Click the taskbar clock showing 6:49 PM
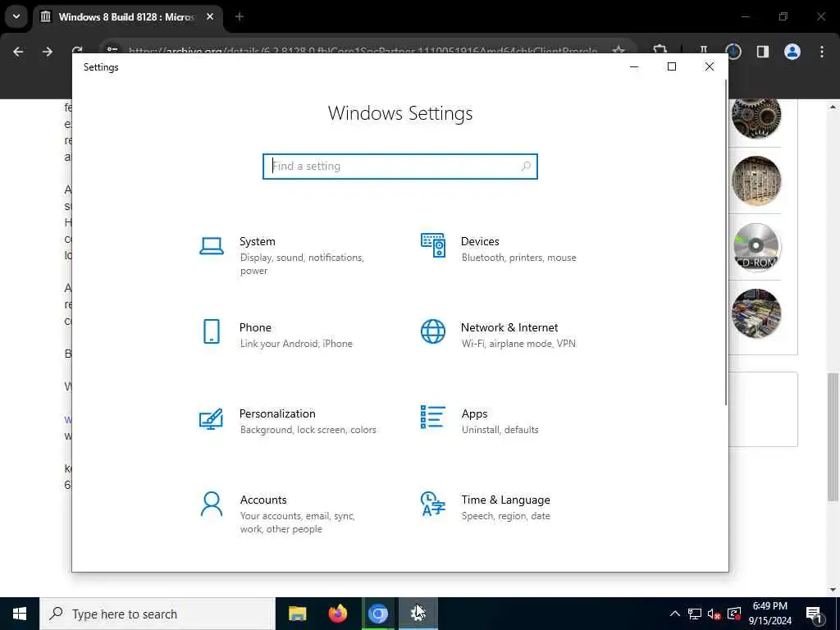 (x=769, y=614)
